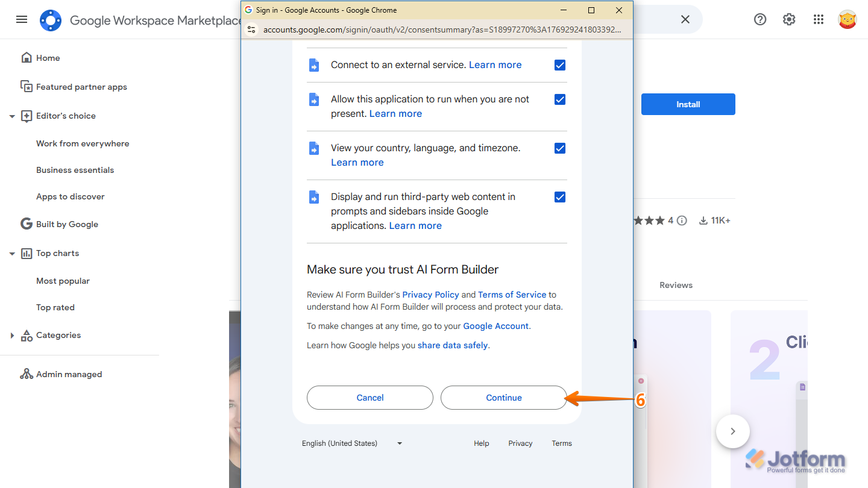Uncheck Connect to an external service
This screenshot has width=868, height=488.
coord(560,65)
